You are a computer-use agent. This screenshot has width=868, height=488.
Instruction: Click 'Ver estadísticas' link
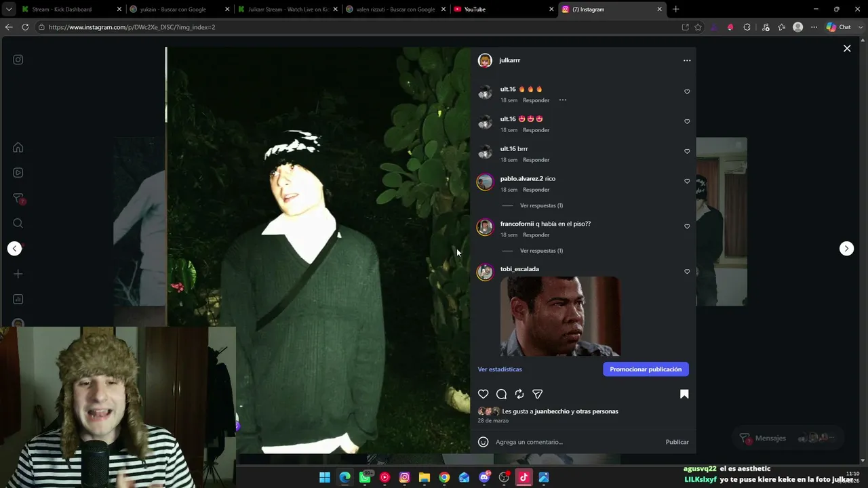coord(500,369)
